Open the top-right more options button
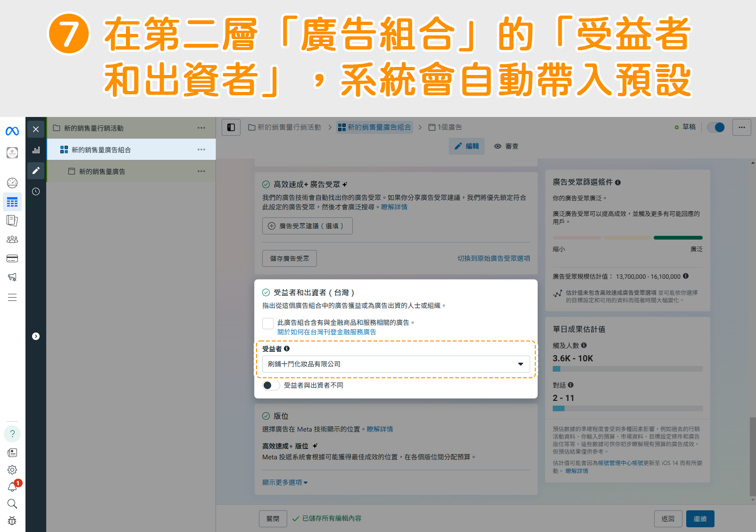The image size is (756, 532). (742, 127)
